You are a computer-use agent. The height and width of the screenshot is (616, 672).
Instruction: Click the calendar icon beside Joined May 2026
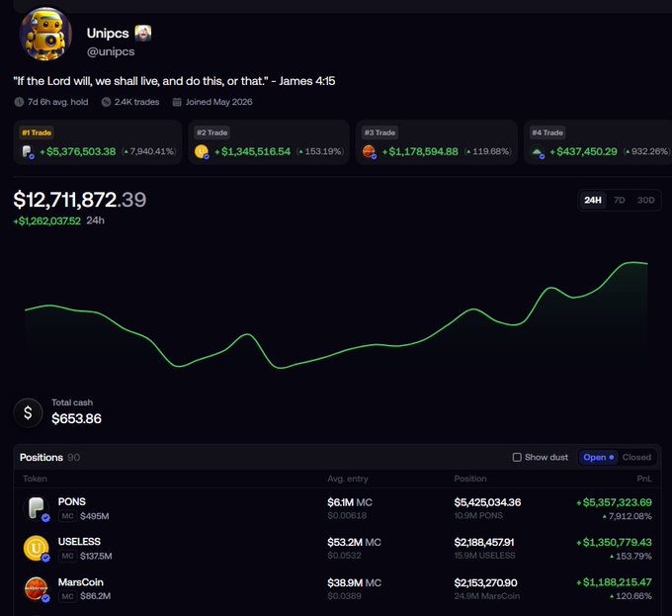pos(177,102)
